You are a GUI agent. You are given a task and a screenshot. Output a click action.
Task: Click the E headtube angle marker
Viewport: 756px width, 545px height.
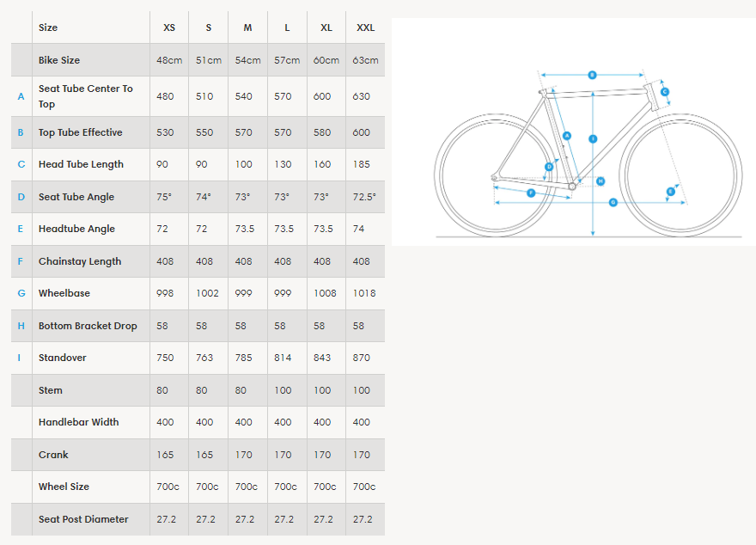coord(670,192)
